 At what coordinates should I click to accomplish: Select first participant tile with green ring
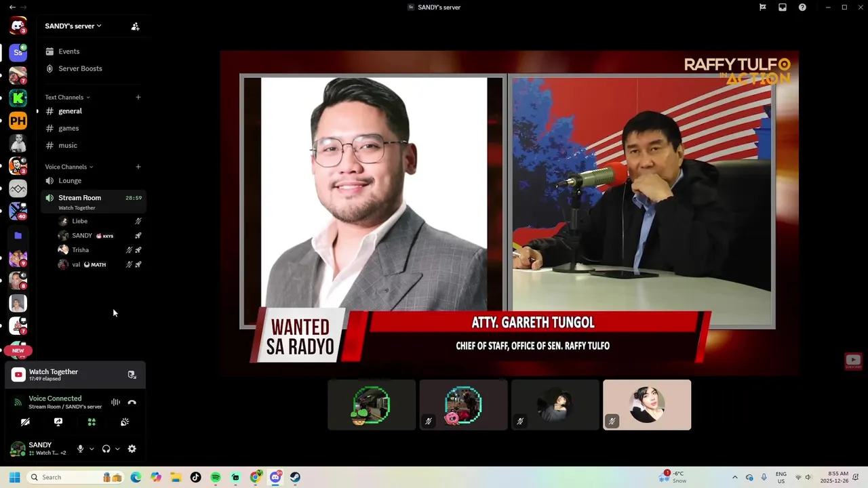[372, 405]
